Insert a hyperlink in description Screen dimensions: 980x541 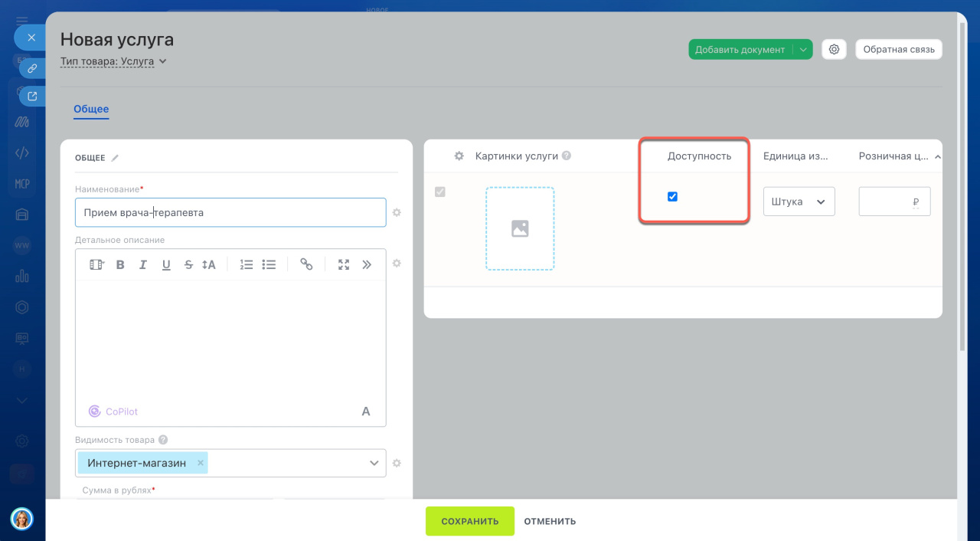(x=306, y=264)
